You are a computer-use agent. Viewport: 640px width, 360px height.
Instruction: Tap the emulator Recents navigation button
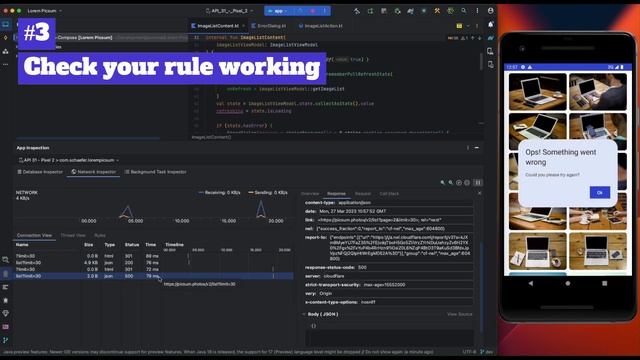click(x=604, y=283)
